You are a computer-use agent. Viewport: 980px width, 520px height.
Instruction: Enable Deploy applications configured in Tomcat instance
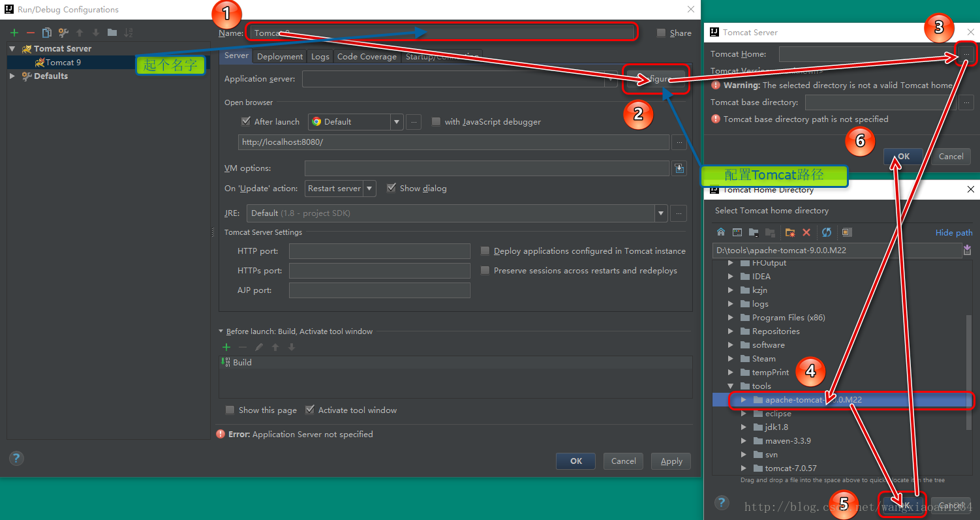pos(485,251)
